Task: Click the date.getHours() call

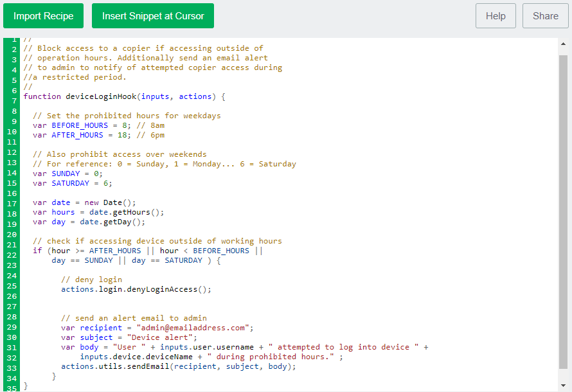Action: [x=127, y=212]
